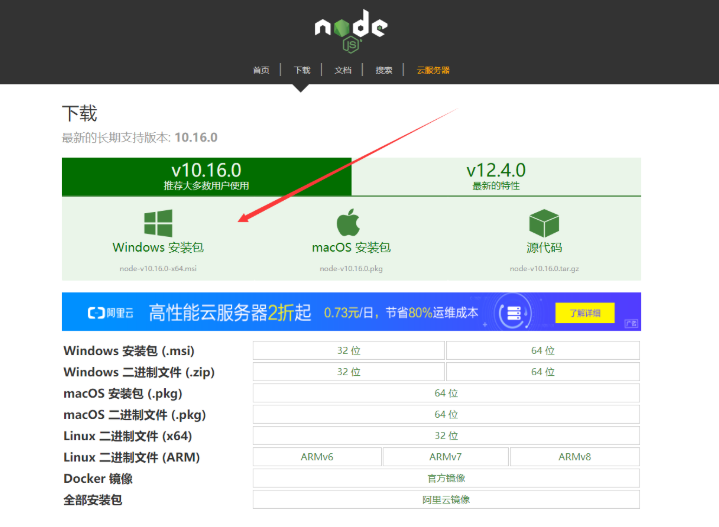Download 64 位 macOS 二进制文件 (.pkg)
Screen dimensions: 719x527
pos(446,414)
